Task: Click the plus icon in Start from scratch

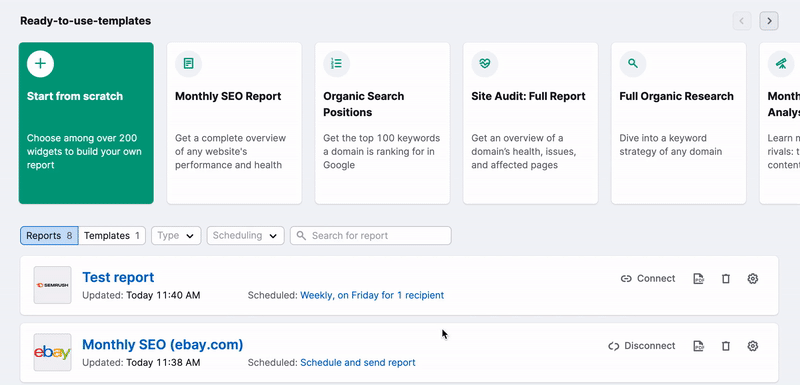Action: [40, 64]
